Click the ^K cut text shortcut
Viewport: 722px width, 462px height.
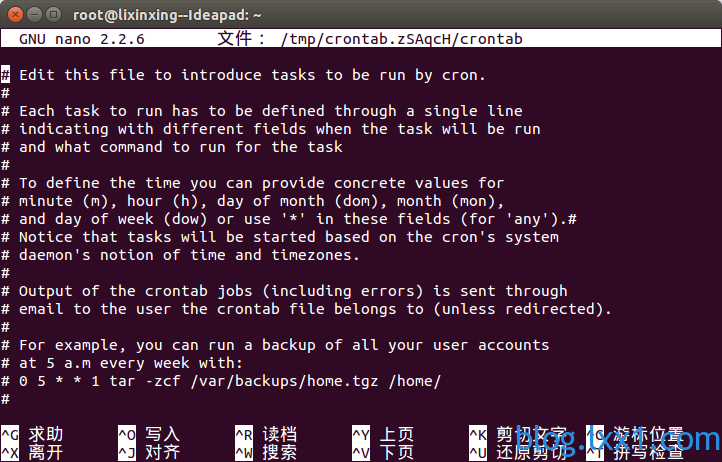518,434
